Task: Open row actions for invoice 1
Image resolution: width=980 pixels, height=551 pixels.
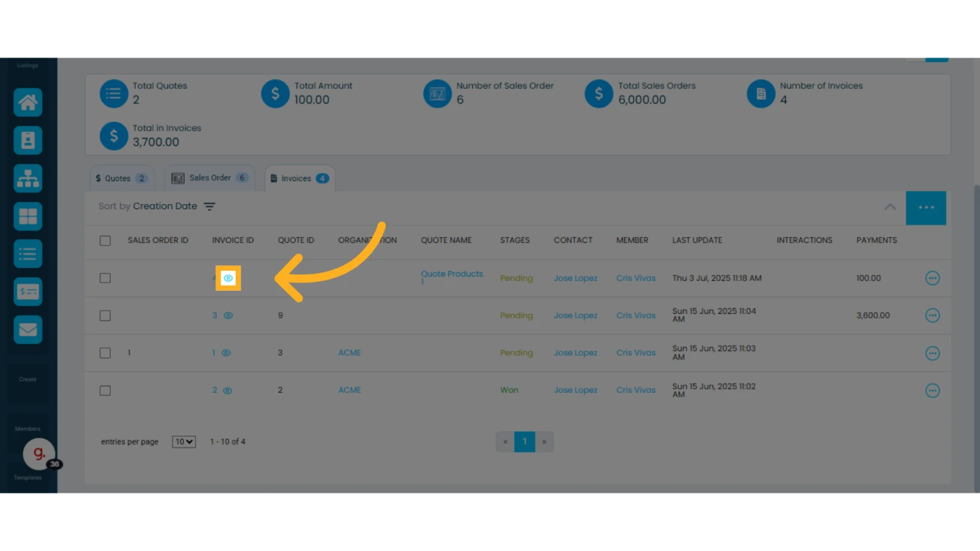Action: tap(932, 353)
